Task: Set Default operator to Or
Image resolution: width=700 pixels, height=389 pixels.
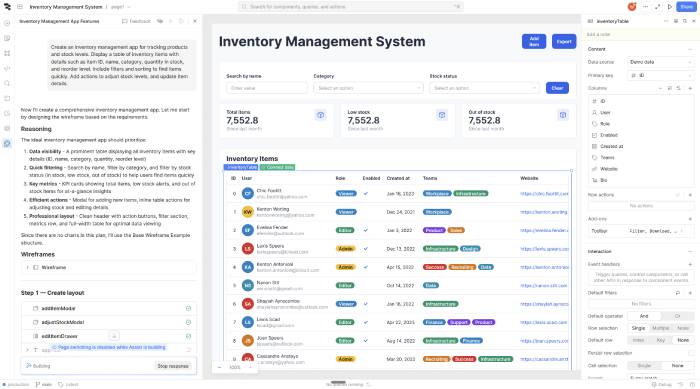Action: [x=677, y=316]
